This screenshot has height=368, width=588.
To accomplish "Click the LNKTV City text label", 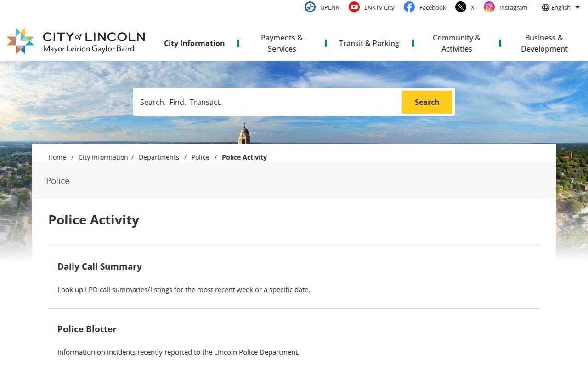I will (x=379, y=7).
